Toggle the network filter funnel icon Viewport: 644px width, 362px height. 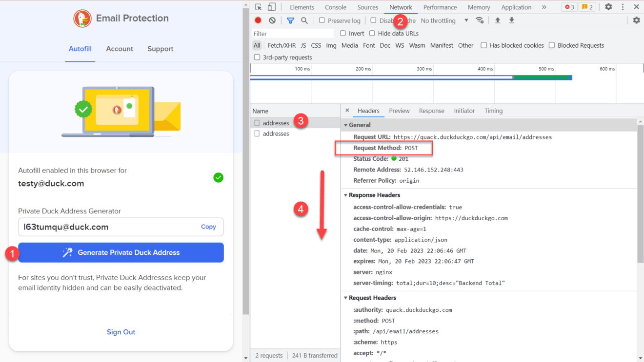coord(290,20)
